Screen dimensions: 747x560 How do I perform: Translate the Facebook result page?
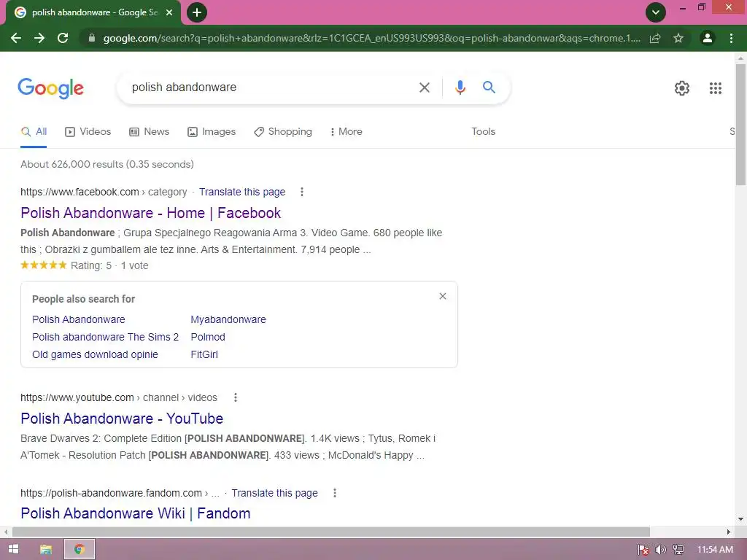pos(242,192)
